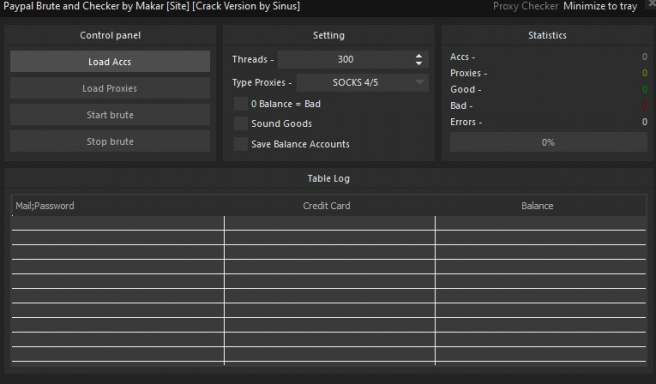
Task: Click the Type Proxies - label
Action: click(x=262, y=83)
